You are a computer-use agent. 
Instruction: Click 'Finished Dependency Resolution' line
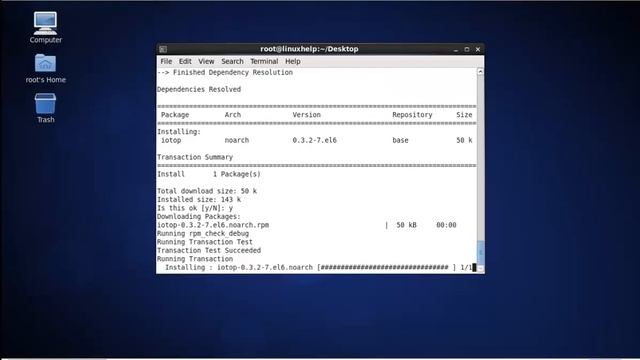click(233, 72)
